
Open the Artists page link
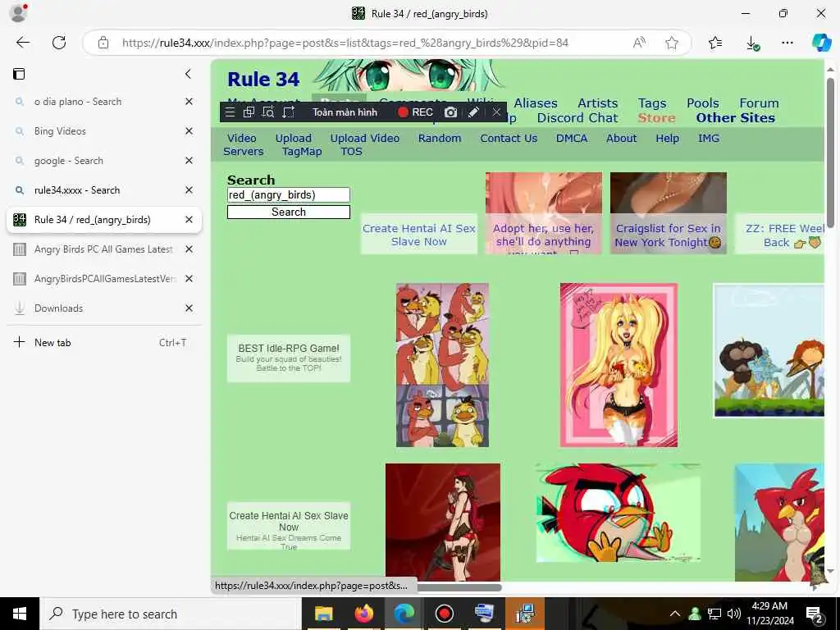pyautogui.click(x=597, y=103)
